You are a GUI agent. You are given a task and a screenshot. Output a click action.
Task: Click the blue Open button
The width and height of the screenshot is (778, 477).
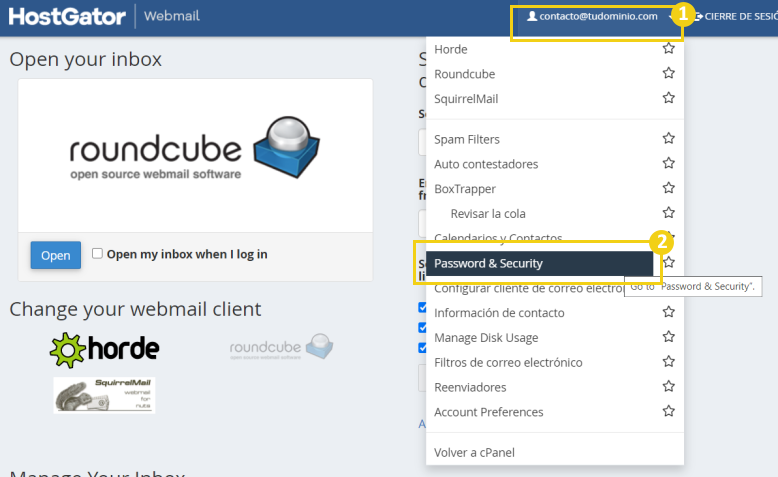[56, 255]
